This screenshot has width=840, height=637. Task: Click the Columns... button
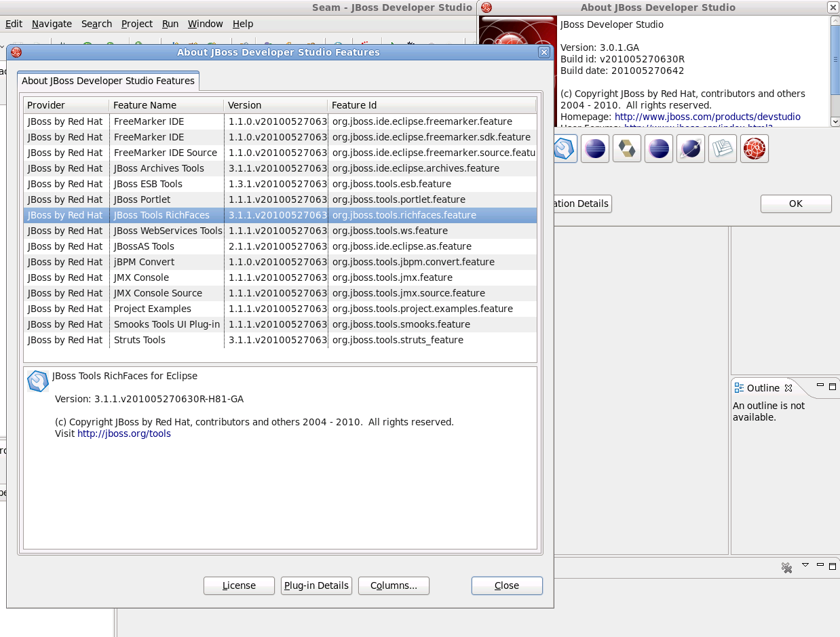[x=394, y=585]
